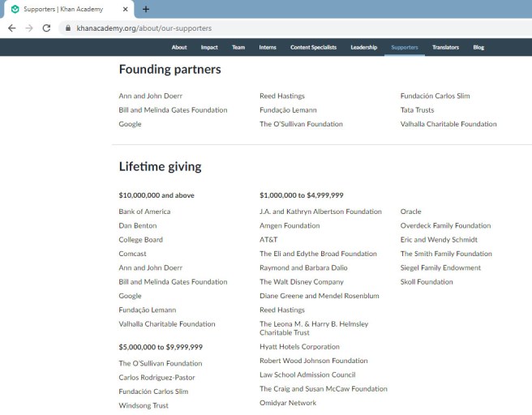Select Tata Trusts in founding partners
This screenshot has height=415, width=532.
(x=417, y=110)
